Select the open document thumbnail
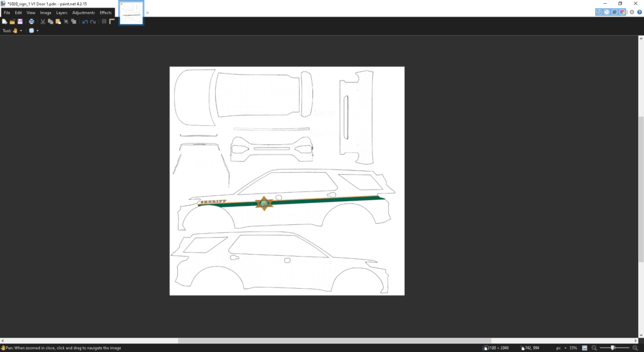The height and width of the screenshot is (352, 644). tap(131, 13)
